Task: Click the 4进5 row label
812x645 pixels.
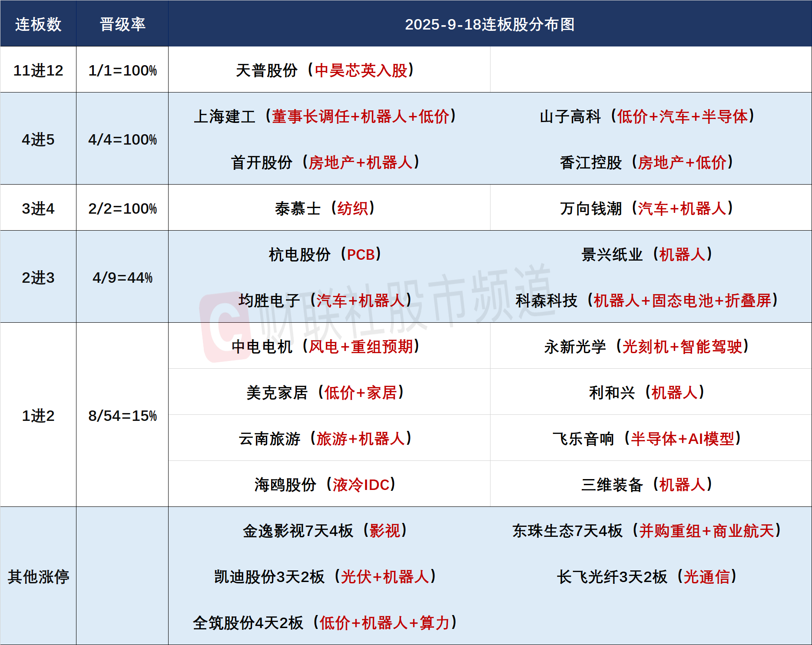Action: 38,139
